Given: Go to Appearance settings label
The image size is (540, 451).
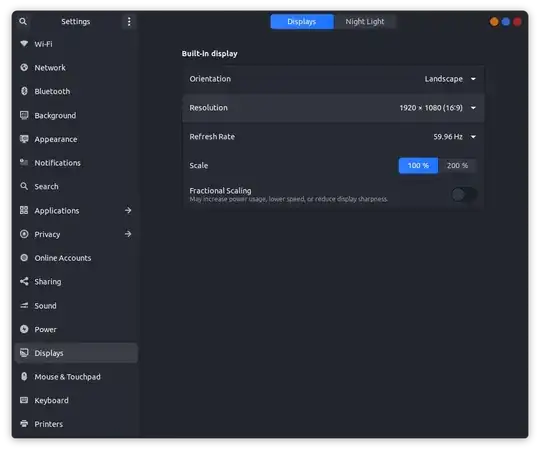Looking at the screenshot, I should (x=56, y=139).
